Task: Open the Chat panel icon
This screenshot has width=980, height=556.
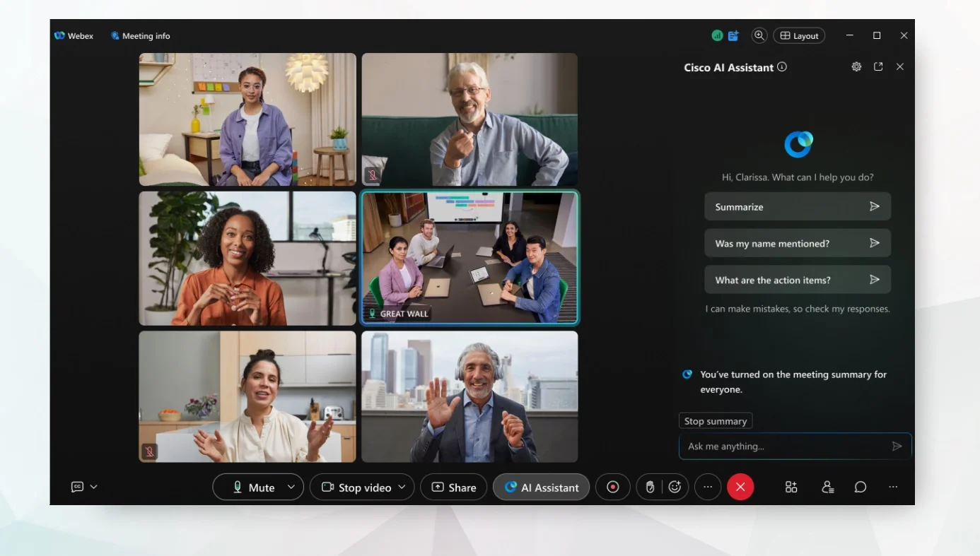Action: tap(860, 487)
